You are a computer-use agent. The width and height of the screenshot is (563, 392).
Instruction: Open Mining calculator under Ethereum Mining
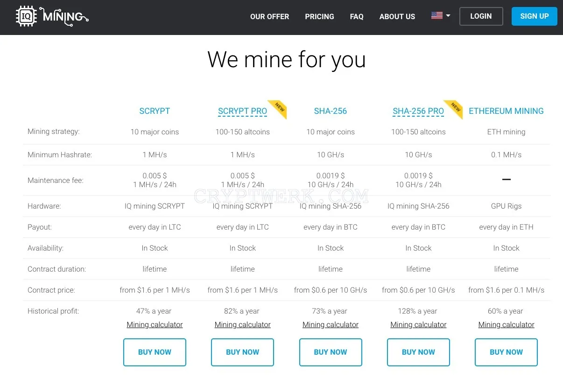506,325
